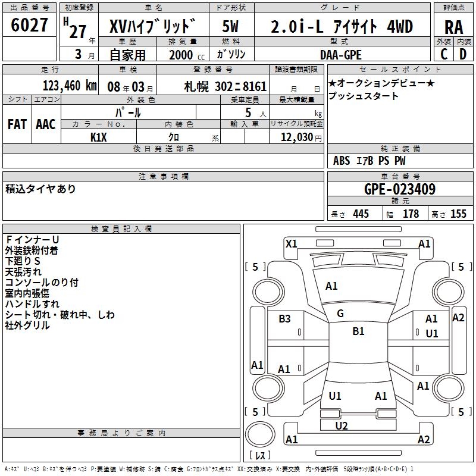Click the interior grade D
Viewport: 476px width, 476px height.
463,54
